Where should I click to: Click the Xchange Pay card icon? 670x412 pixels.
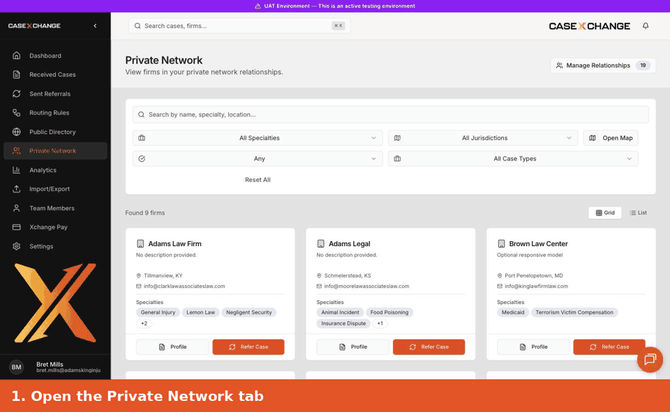16,227
